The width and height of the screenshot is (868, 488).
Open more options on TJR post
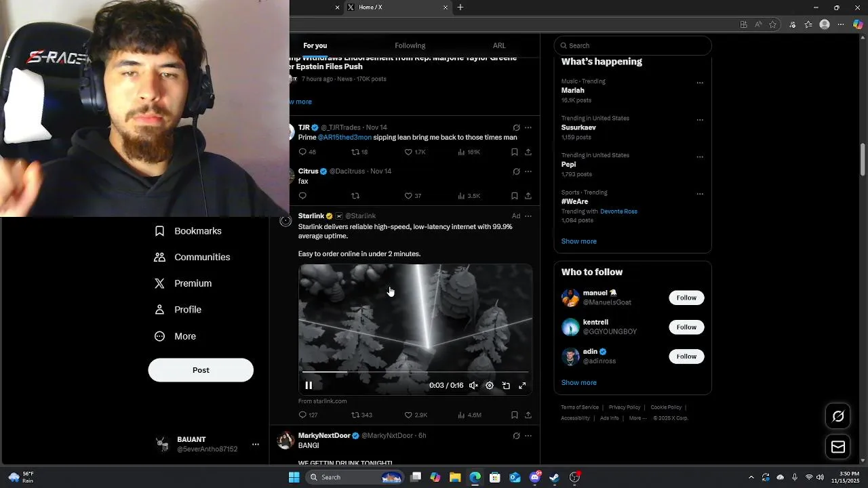(x=528, y=127)
